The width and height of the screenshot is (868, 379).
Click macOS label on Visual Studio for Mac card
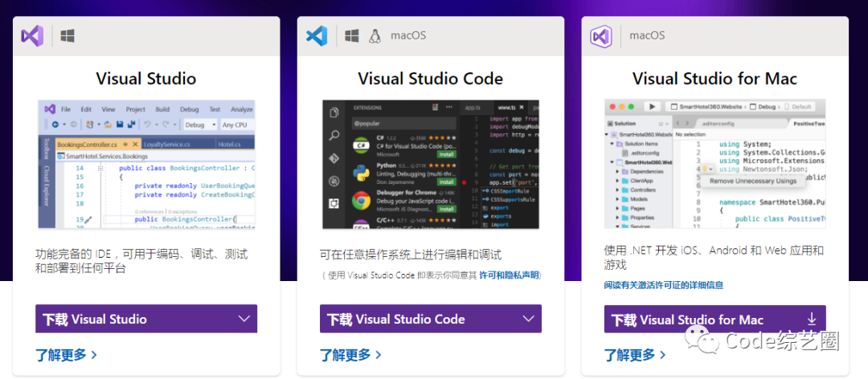[646, 35]
